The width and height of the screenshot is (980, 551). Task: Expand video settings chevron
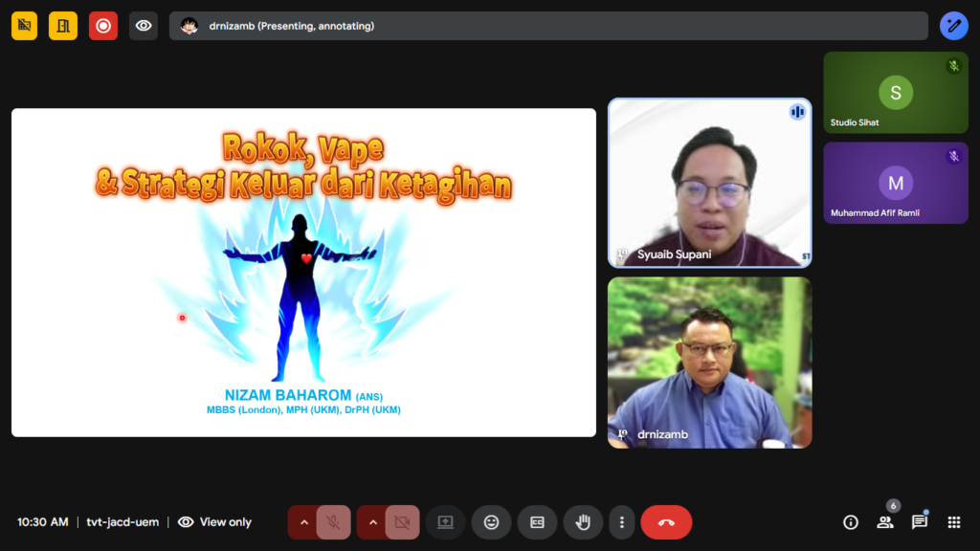tap(372, 522)
